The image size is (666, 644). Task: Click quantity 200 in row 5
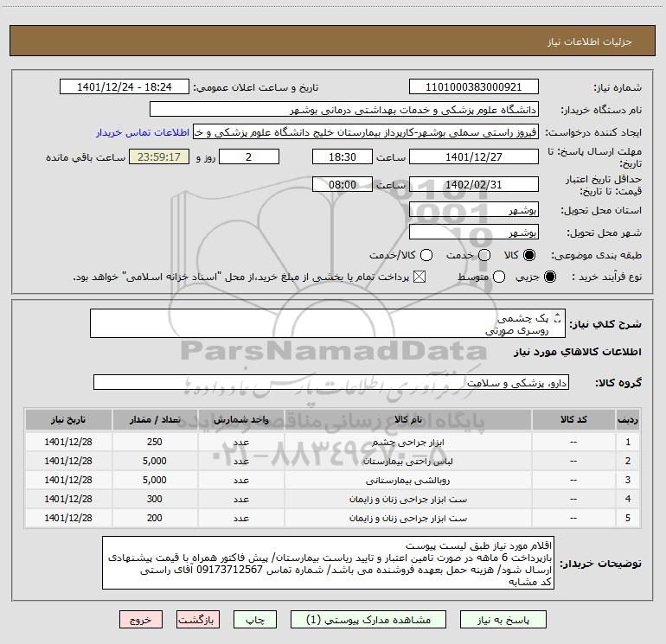(155, 518)
